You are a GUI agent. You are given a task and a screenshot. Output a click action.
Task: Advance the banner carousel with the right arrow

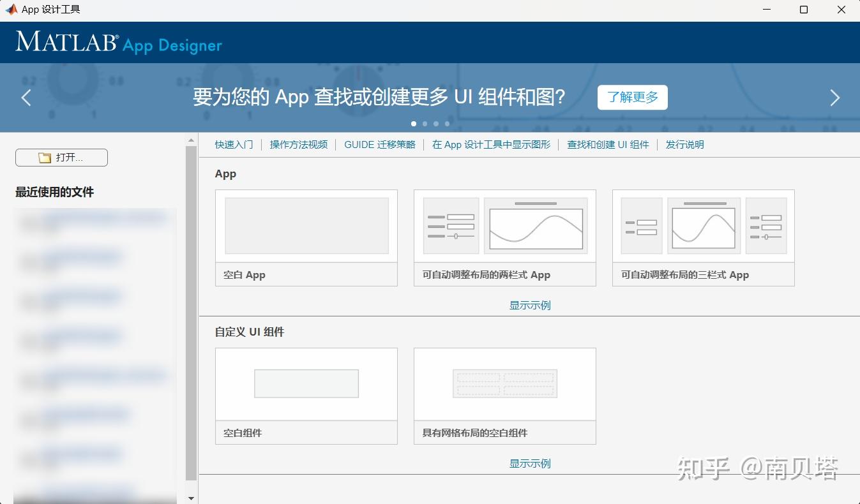[x=835, y=98]
